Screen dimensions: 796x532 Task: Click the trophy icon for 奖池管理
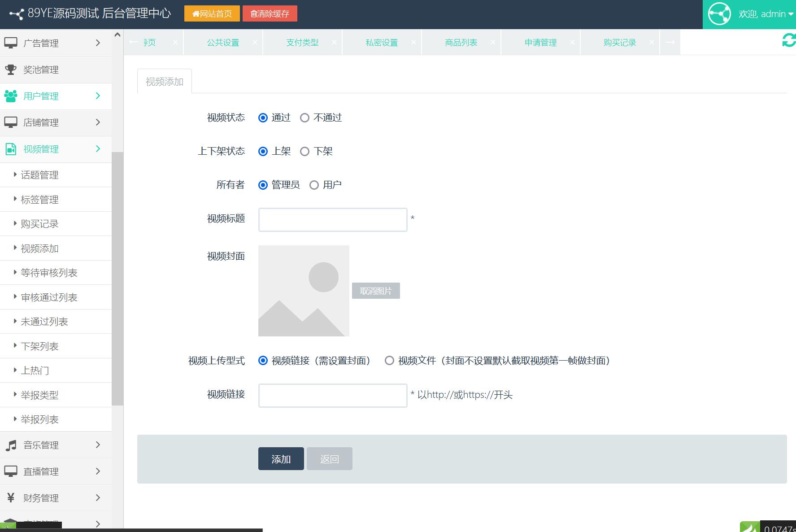(x=11, y=70)
